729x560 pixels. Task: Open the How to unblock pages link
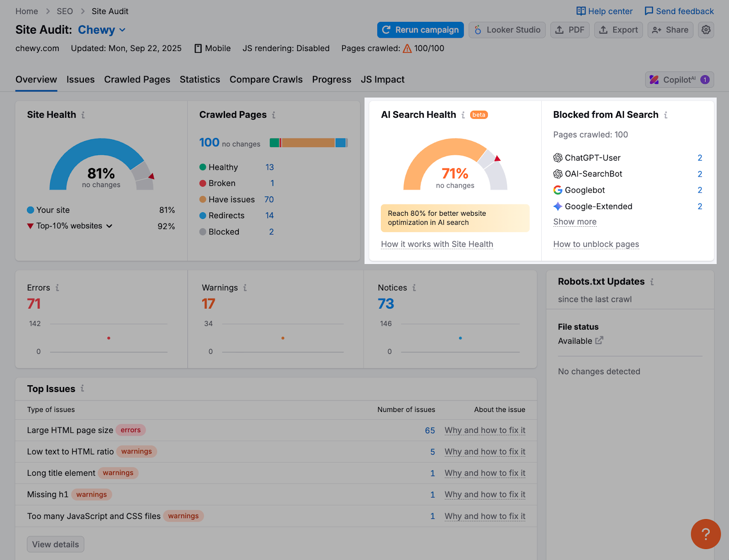pyautogui.click(x=596, y=244)
